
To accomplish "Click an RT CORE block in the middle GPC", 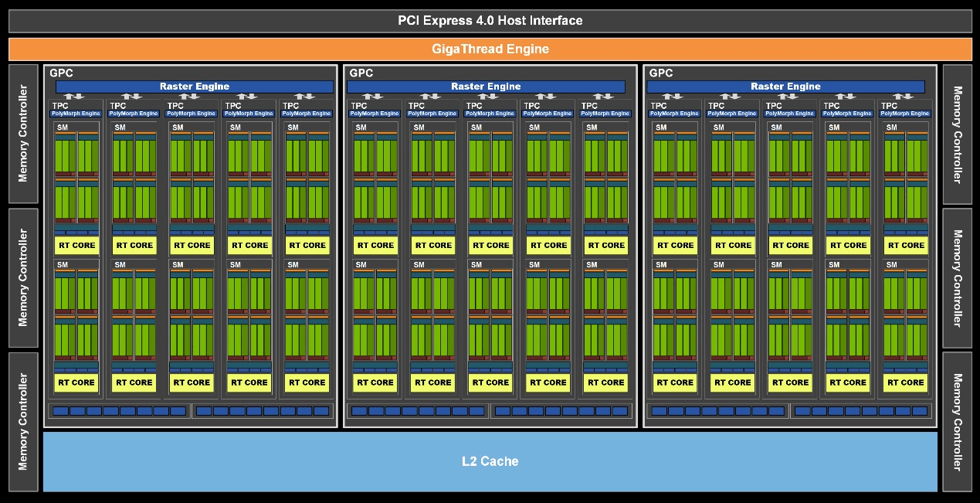I will (x=490, y=245).
